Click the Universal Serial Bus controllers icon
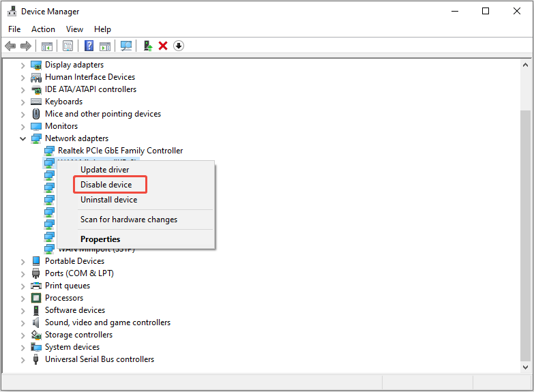Image resolution: width=534 pixels, height=392 pixels. tap(35, 359)
